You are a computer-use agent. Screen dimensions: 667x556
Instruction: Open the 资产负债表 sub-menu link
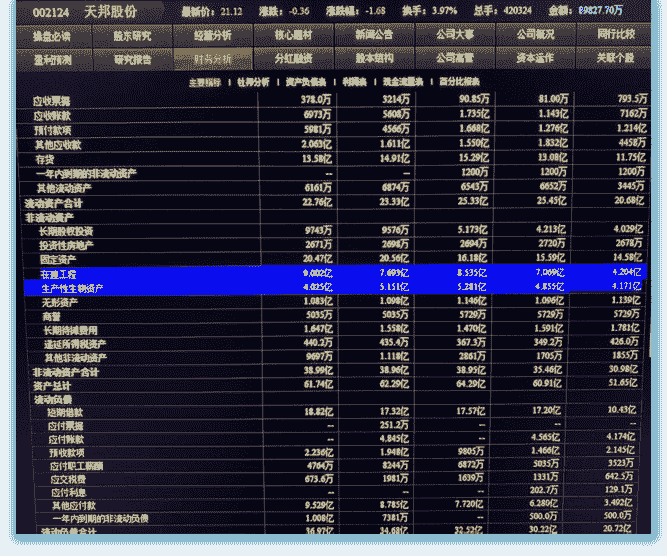(305, 81)
